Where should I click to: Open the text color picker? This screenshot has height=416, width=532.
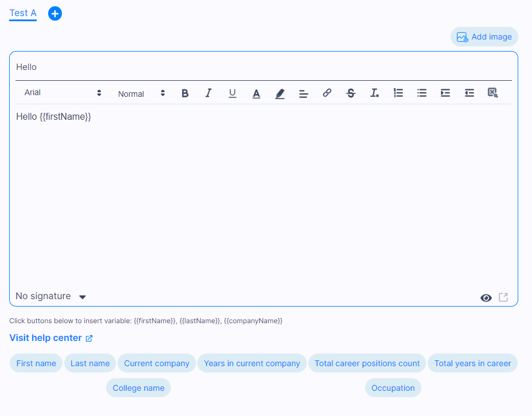[x=256, y=93]
